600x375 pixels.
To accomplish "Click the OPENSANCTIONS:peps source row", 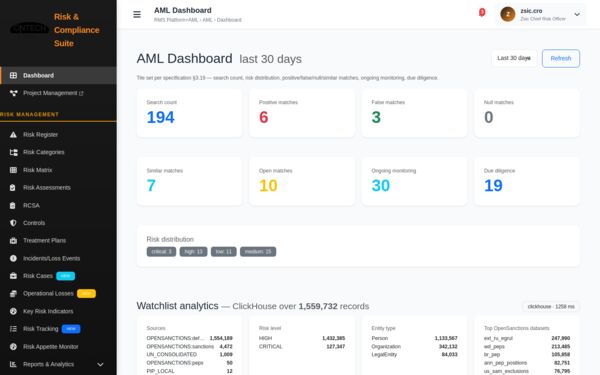I will coord(189,363).
